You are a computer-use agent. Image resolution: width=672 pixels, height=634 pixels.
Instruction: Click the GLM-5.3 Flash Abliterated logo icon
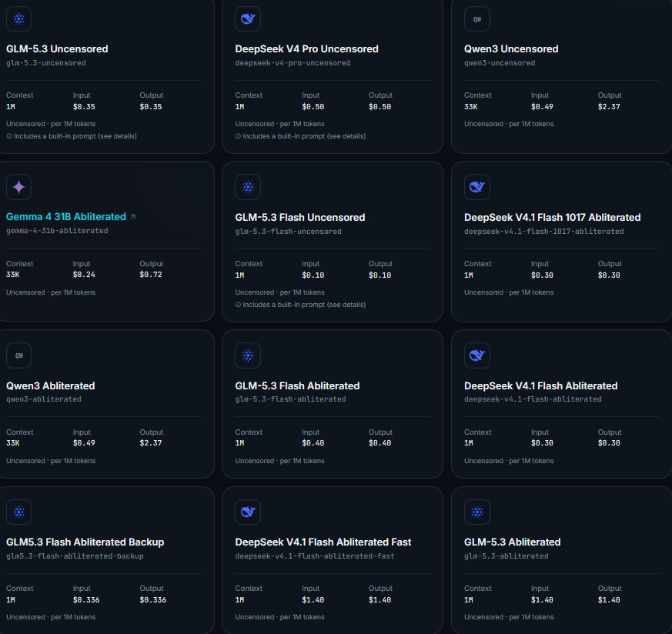tap(248, 355)
